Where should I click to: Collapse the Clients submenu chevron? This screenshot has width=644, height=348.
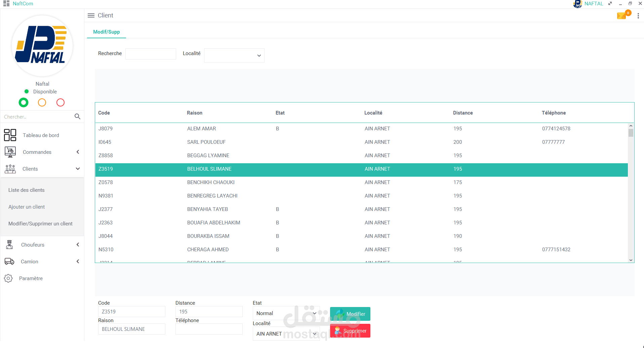pos(78,169)
